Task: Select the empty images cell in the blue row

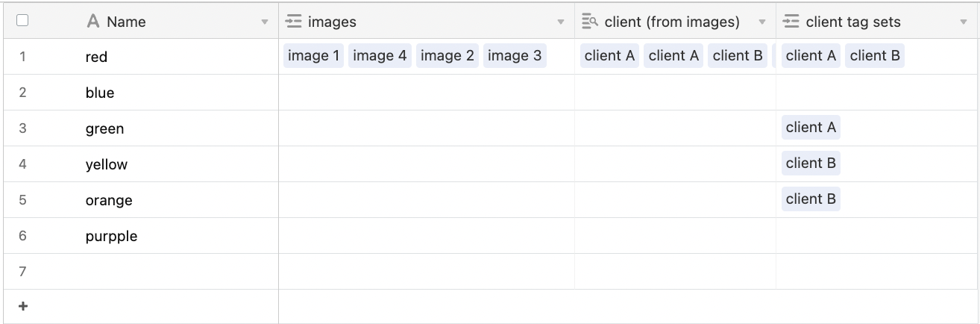Action: (427, 93)
